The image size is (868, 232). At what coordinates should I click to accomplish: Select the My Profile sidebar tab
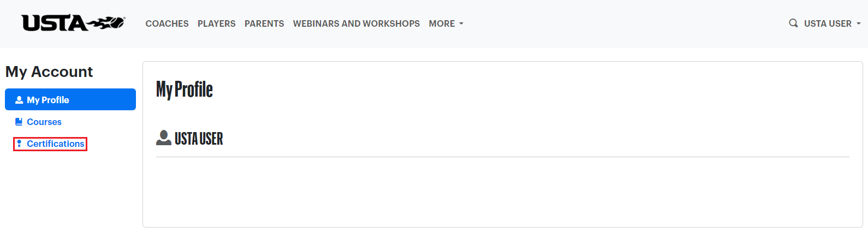click(x=70, y=99)
